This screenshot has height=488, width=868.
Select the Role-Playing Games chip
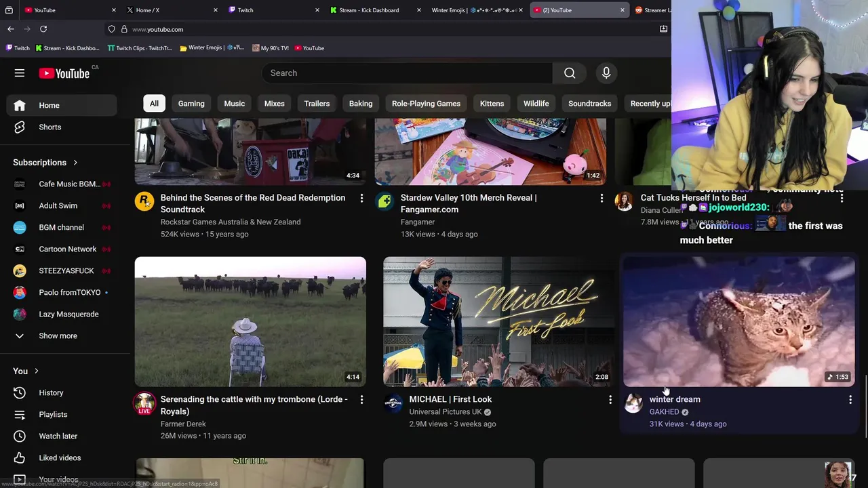point(426,104)
